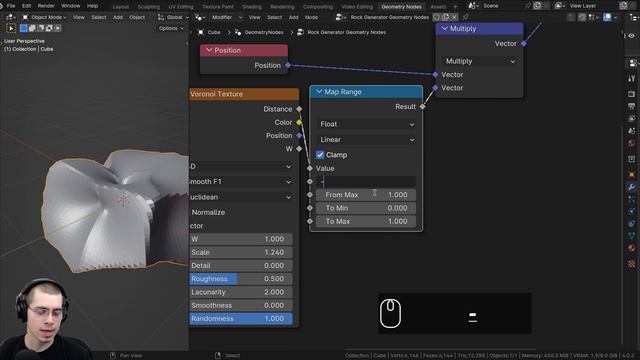Open the Euclidean distance metric dropdown

tap(241, 197)
